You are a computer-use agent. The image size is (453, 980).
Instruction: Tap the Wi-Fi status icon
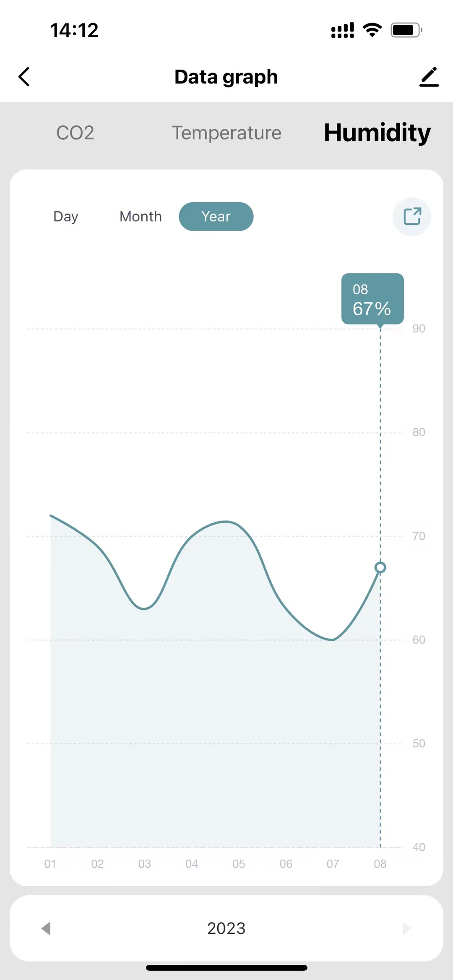click(372, 30)
